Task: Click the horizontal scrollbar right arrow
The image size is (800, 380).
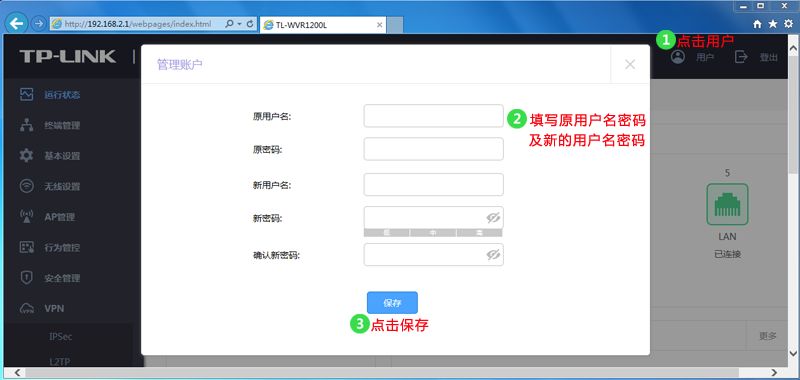Action: (x=774, y=373)
